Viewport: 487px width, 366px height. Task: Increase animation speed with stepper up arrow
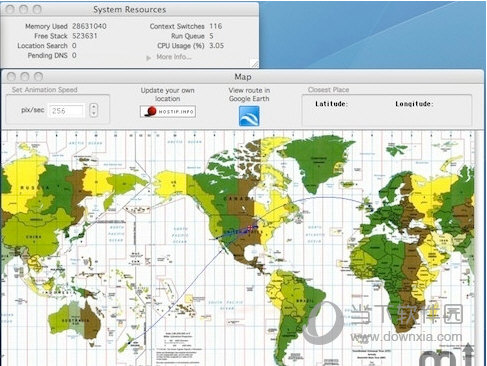(94, 107)
